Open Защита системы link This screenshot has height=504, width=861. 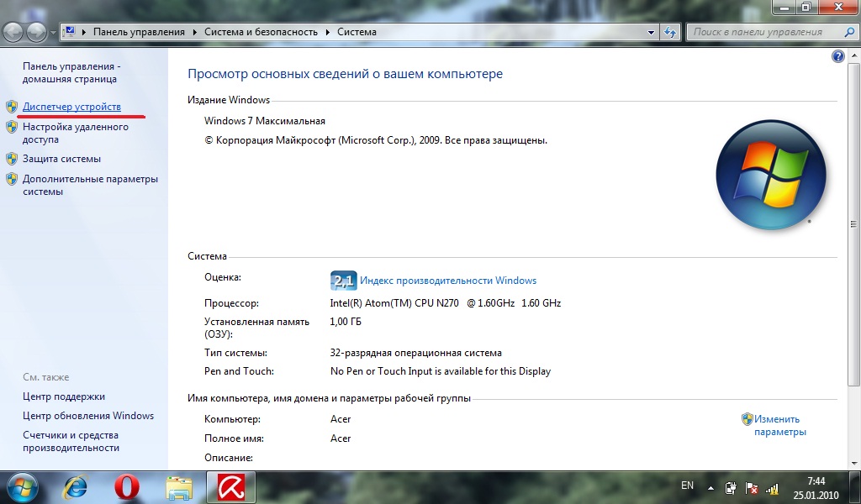(61, 159)
